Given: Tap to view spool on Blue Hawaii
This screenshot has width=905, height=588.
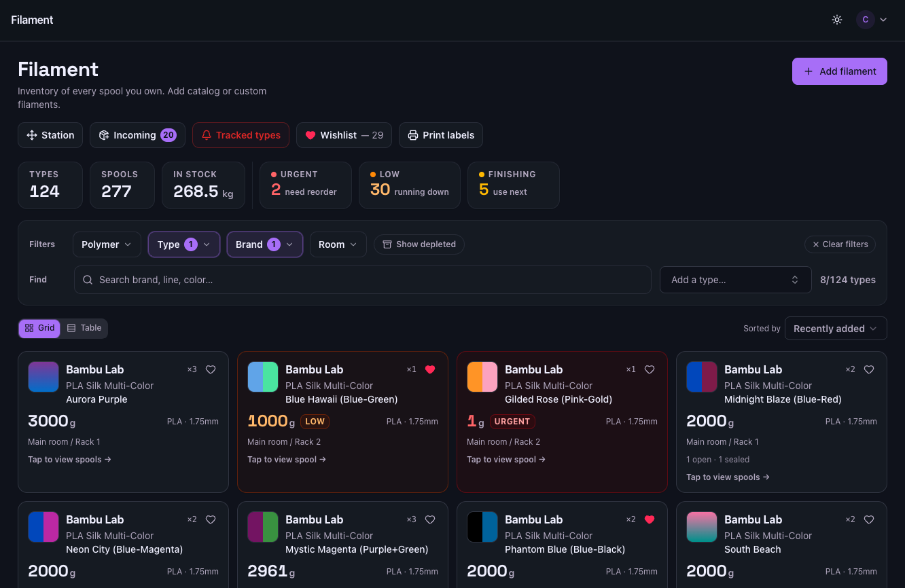Looking at the screenshot, I should (x=287, y=460).
